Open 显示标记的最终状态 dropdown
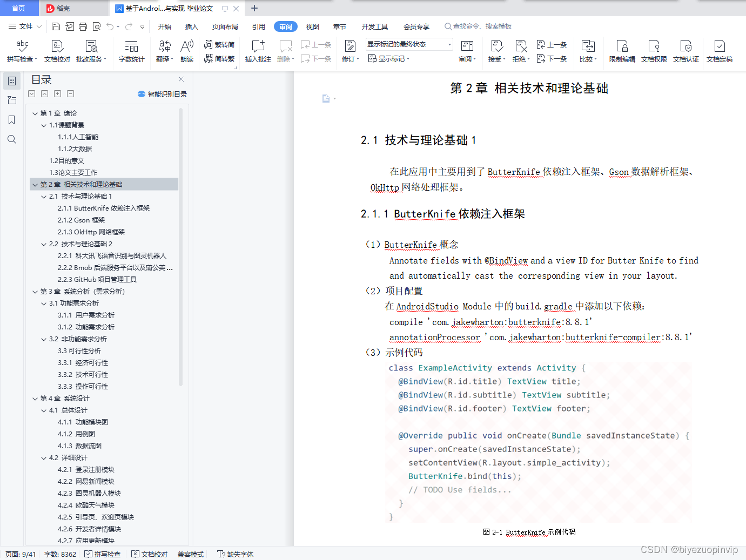The image size is (746, 560). tap(409, 44)
